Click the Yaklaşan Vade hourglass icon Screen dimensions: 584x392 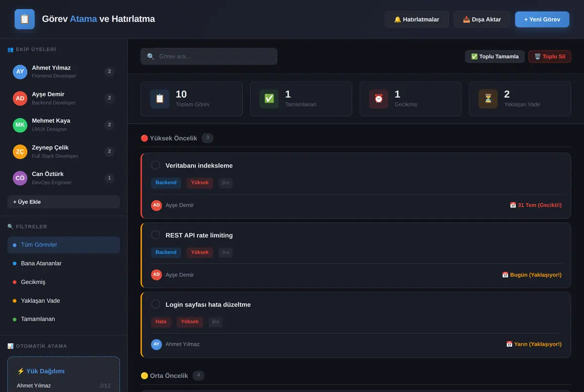488,99
